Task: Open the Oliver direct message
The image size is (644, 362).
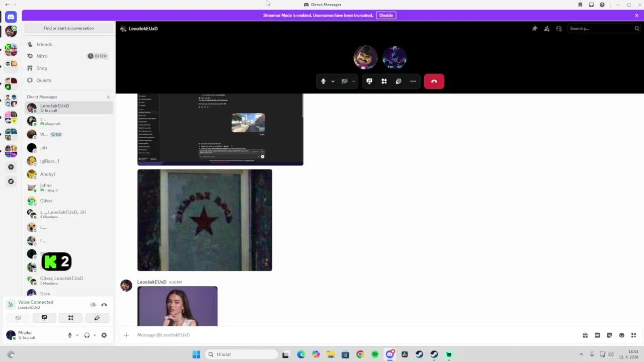Action: pyautogui.click(x=68, y=201)
